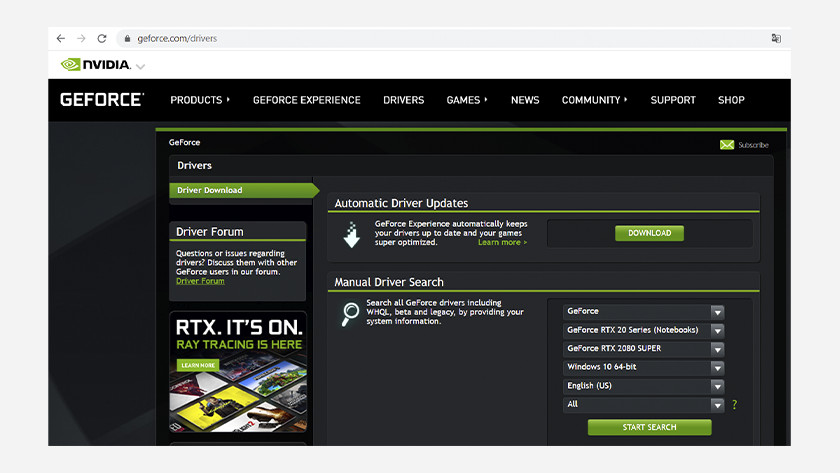This screenshot has width=840, height=473.
Task: Click the green question mark help icon
Action: [x=734, y=405]
